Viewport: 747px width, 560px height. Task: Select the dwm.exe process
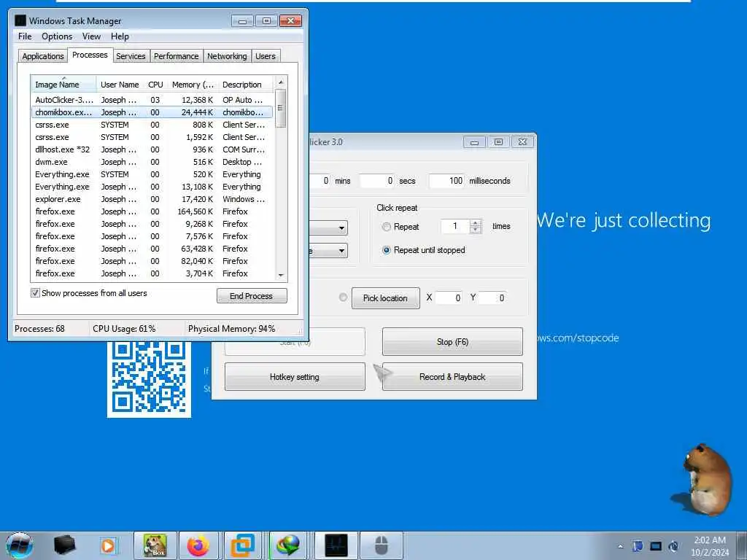(x=152, y=162)
